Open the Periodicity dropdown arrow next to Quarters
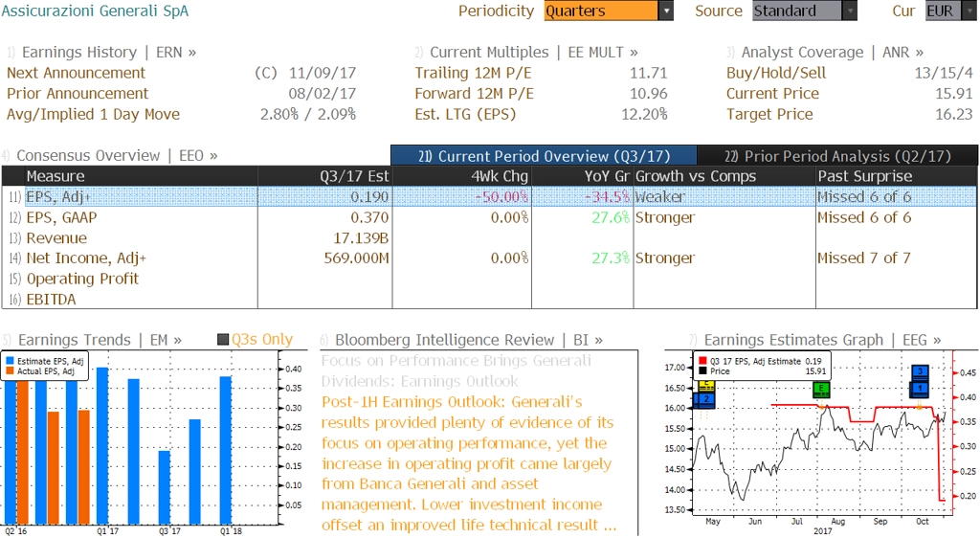 click(666, 11)
